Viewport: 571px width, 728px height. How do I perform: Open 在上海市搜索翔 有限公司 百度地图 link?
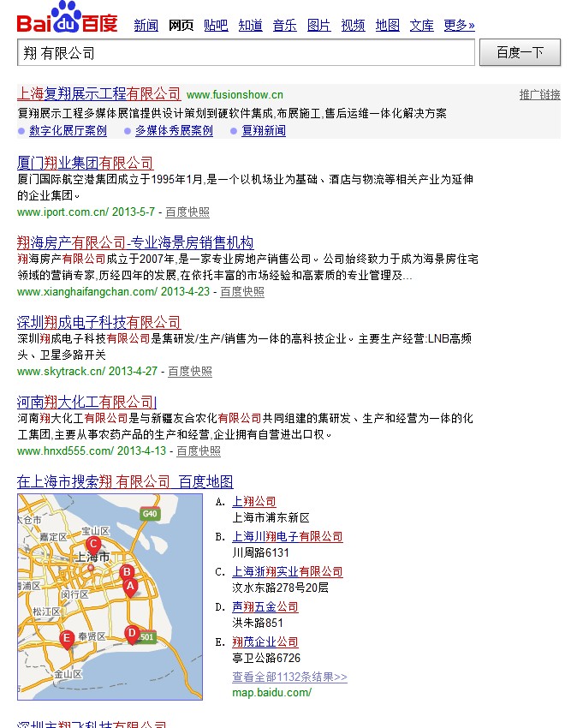tap(125, 482)
